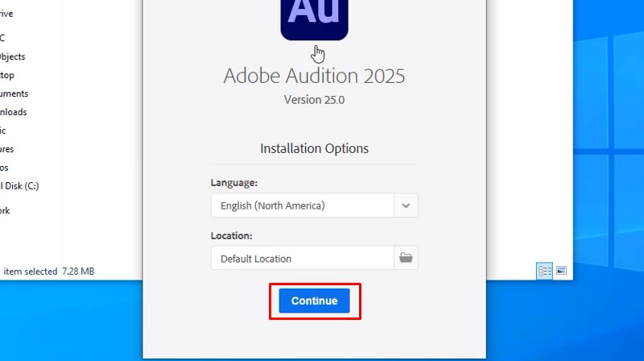Open 3D Objects in the navigation pane
Screen dimensions: 644x361
coord(13,56)
